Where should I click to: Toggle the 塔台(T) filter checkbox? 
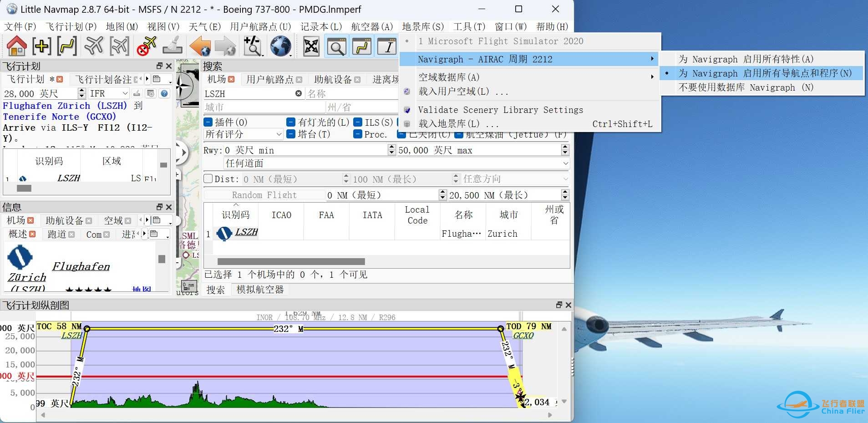[291, 134]
